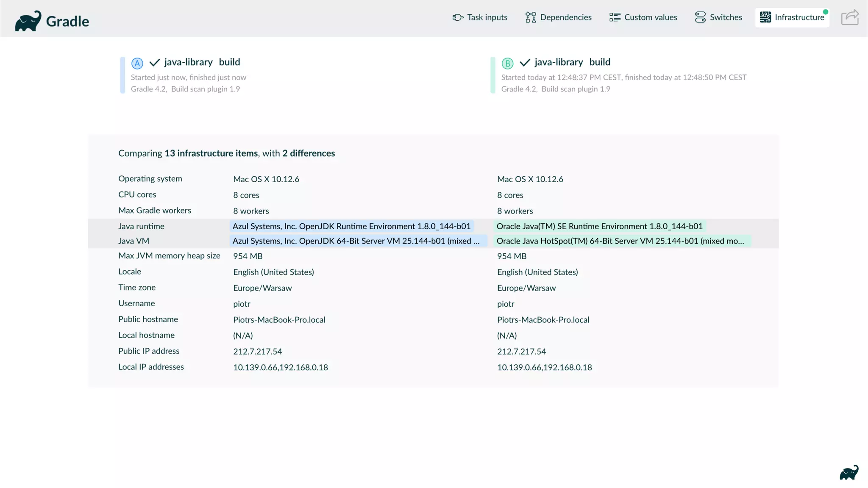Click the blue circled A badge
Image resolution: width=868 pixels, height=488 pixels.
(x=137, y=63)
